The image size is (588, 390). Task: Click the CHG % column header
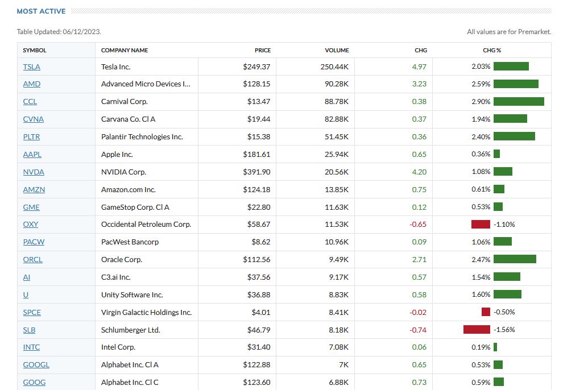pos(492,51)
